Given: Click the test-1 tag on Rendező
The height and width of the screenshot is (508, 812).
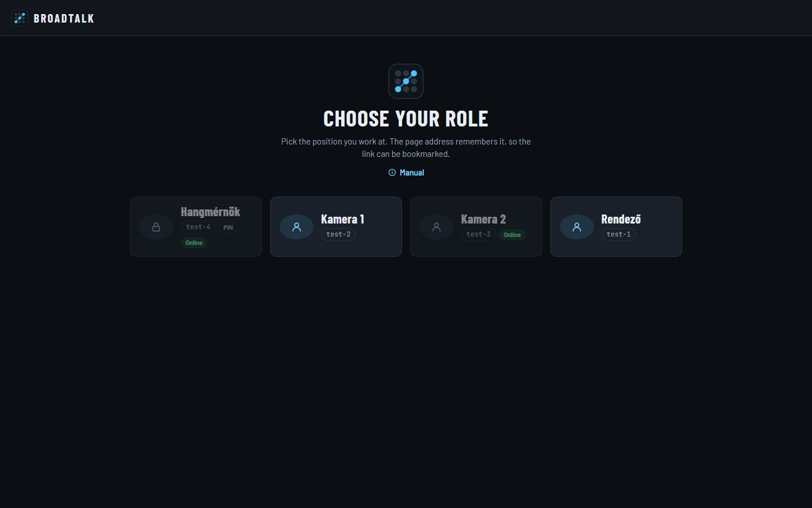Looking at the screenshot, I should tap(619, 234).
